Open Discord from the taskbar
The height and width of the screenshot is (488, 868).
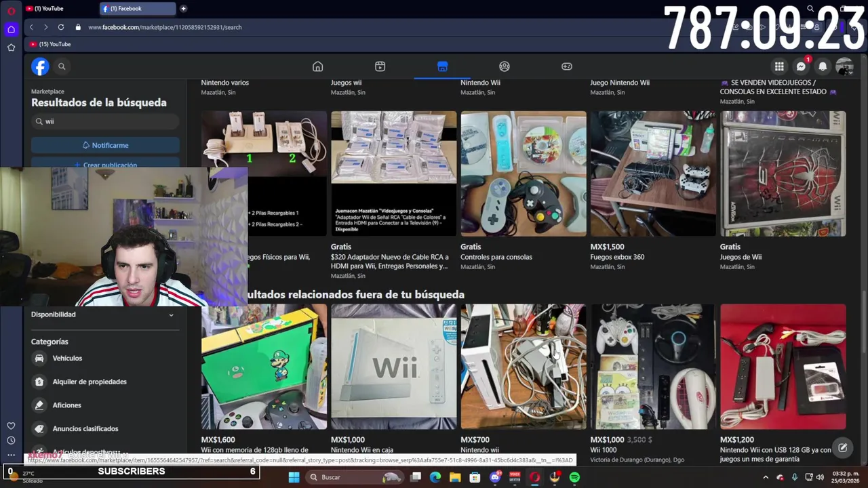[x=495, y=477]
